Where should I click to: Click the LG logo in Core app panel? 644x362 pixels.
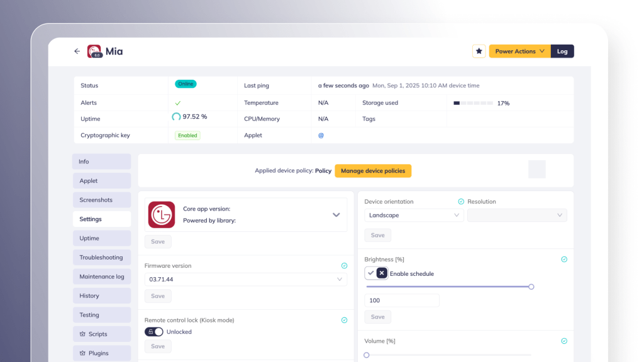[x=162, y=215]
